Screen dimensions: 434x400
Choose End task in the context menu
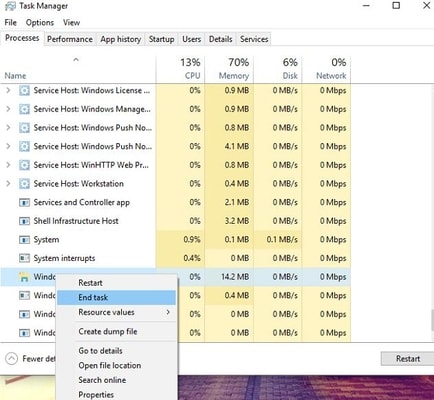point(116,297)
